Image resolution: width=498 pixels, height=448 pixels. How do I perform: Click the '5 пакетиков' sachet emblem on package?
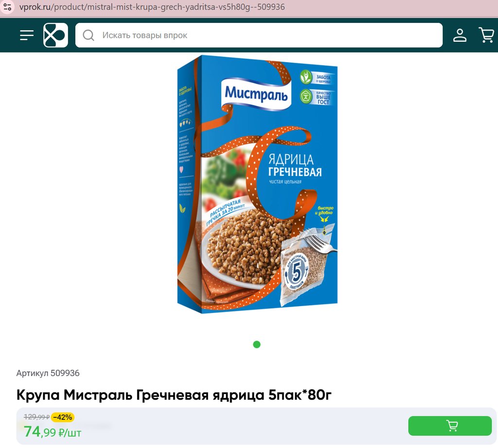point(296,272)
